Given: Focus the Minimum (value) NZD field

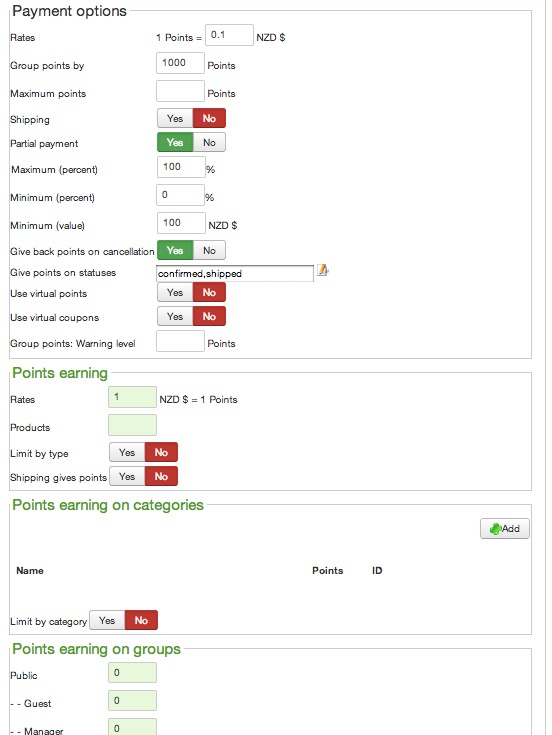Looking at the screenshot, I should coord(181,223).
